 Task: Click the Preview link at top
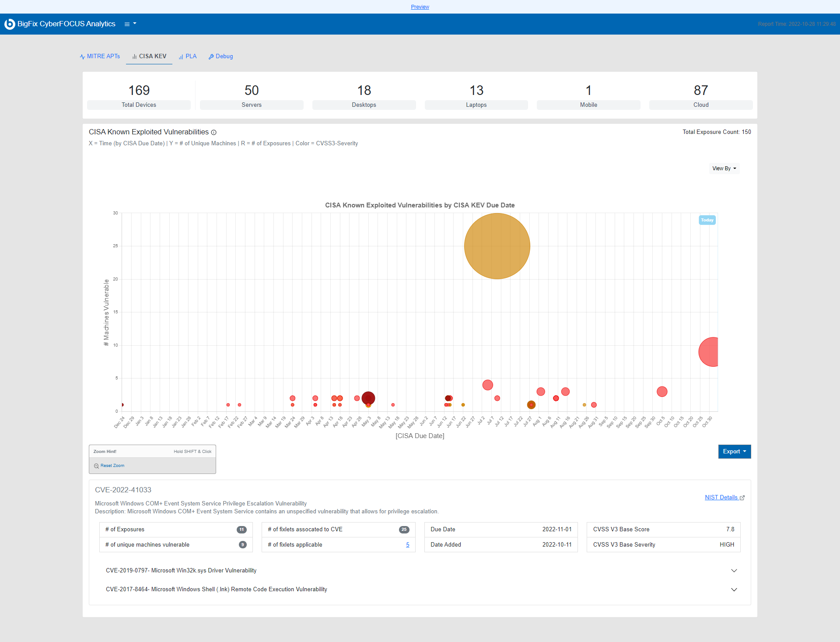tap(420, 7)
